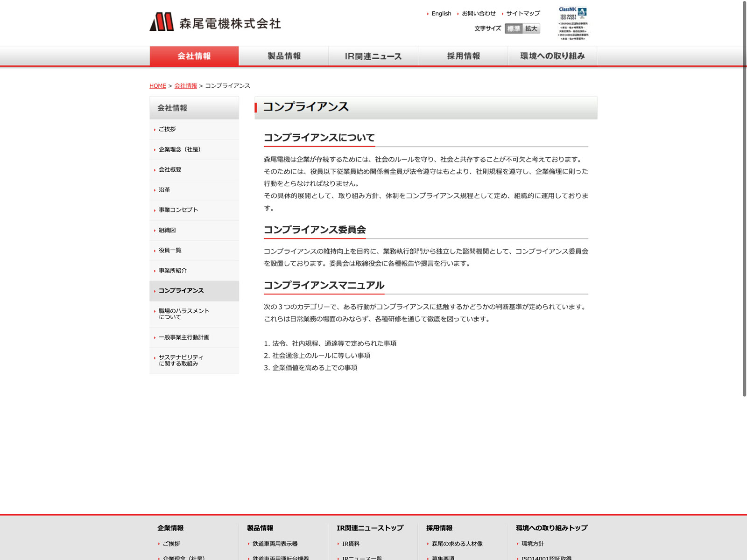747x560 pixels.
Task: Open the IR関連ニュース tab
Action: pyautogui.click(x=373, y=56)
